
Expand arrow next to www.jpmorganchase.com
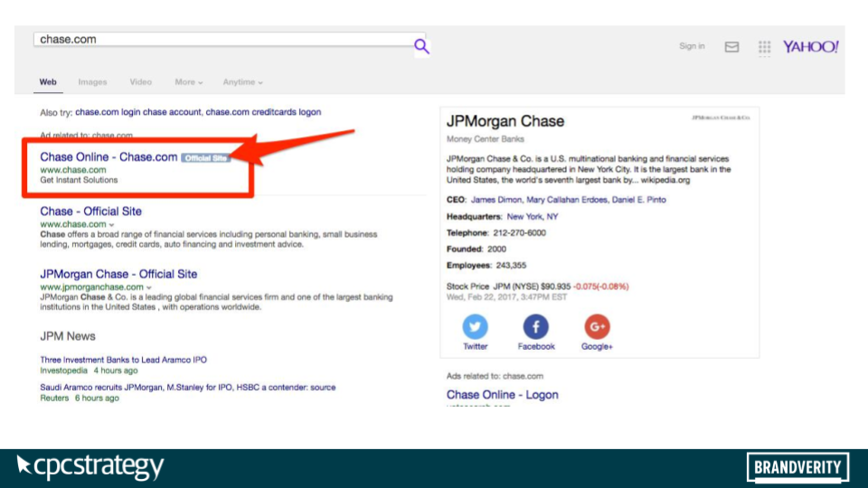149,287
